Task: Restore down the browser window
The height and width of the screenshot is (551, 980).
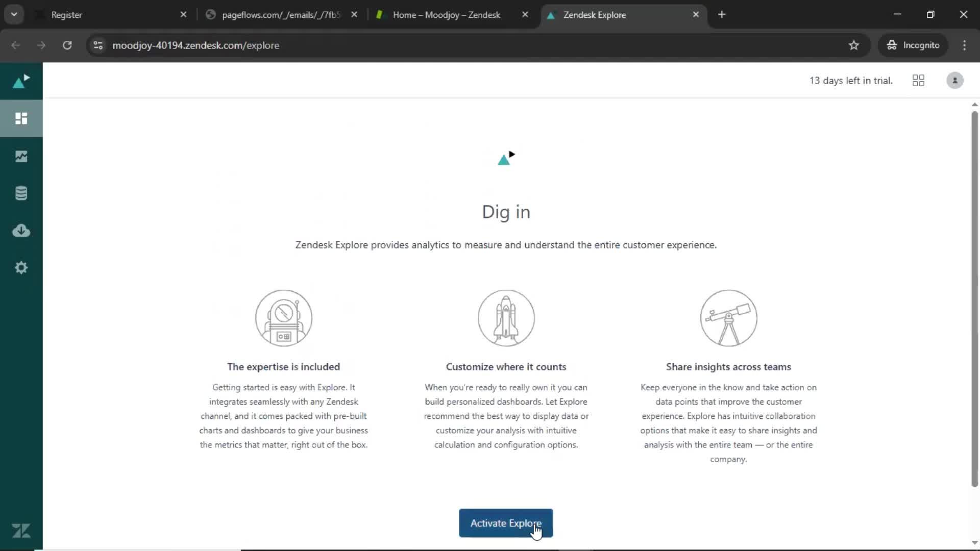Action: pyautogui.click(x=930, y=15)
